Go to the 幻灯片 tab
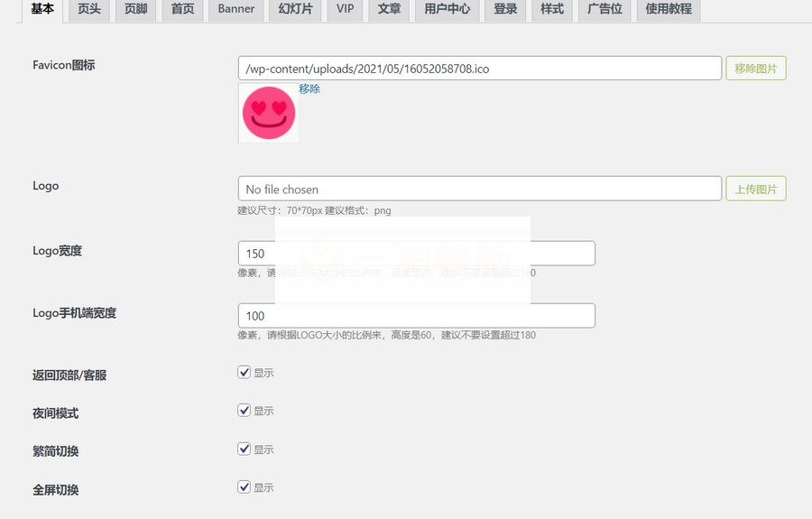The height and width of the screenshot is (519, 812). pyautogui.click(x=296, y=10)
